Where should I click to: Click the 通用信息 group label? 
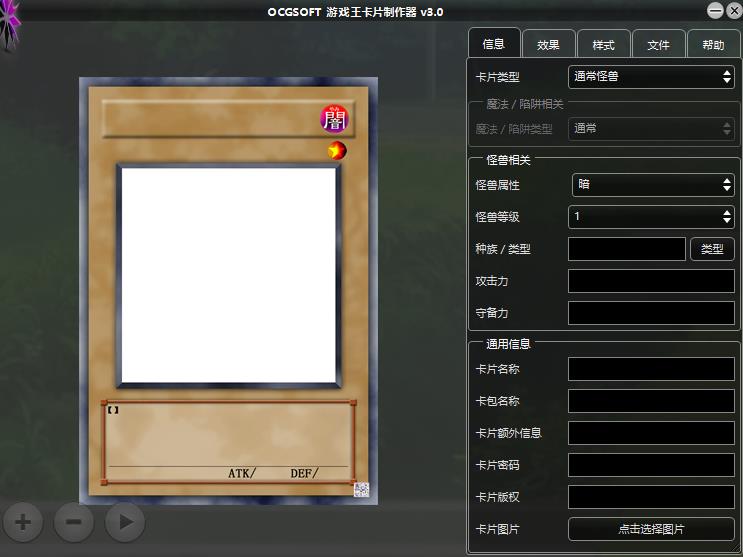pos(508,344)
